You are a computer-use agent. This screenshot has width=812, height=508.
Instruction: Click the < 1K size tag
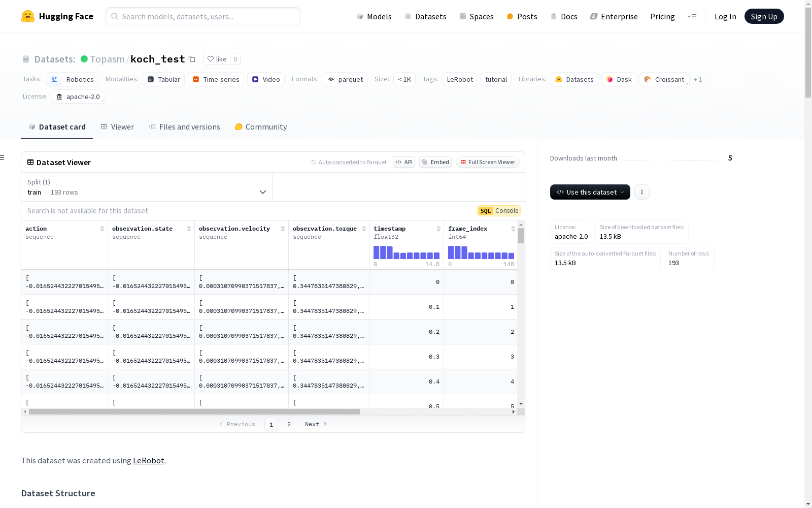pos(404,79)
